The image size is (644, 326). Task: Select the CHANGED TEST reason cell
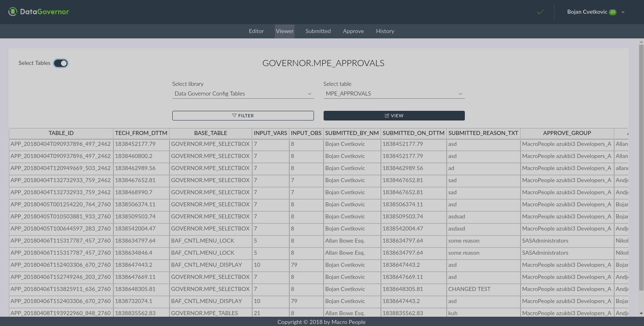[x=469, y=289]
